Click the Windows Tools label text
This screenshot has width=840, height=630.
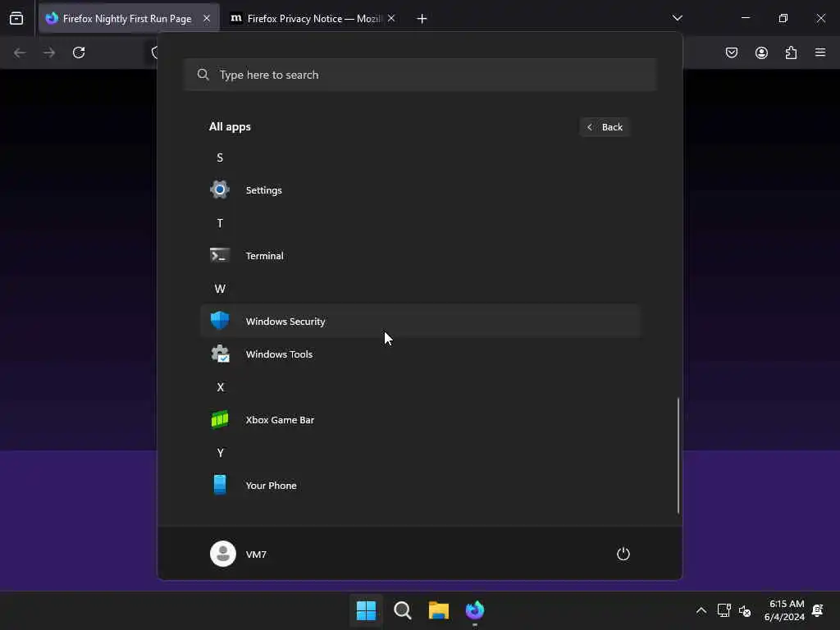pyautogui.click(x=279, y=354)
